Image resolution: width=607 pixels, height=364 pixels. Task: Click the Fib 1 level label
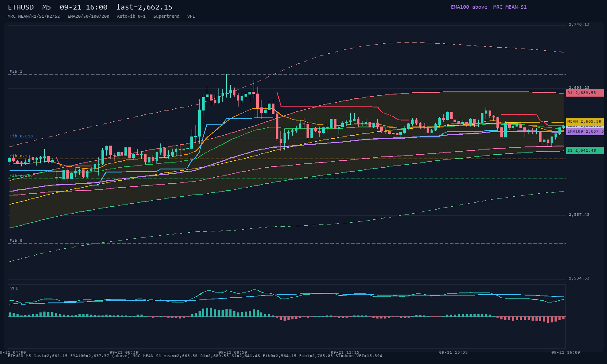[16, 71]
